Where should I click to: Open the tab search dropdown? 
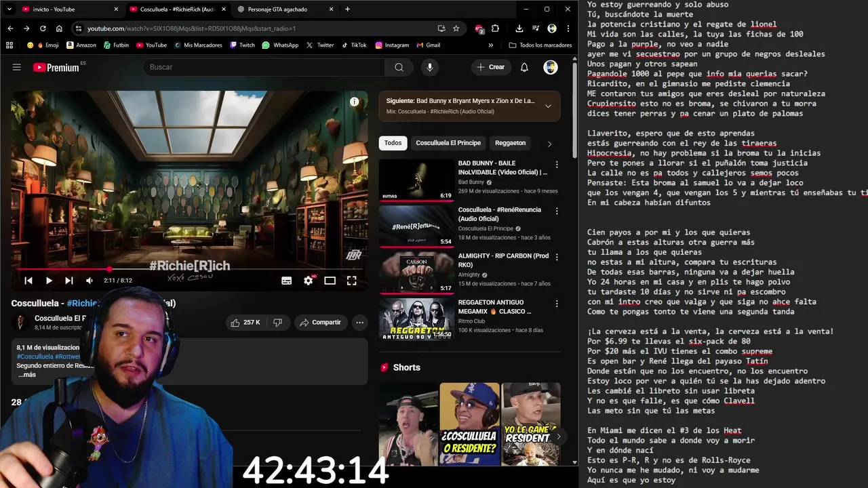[x=9, y=9]
